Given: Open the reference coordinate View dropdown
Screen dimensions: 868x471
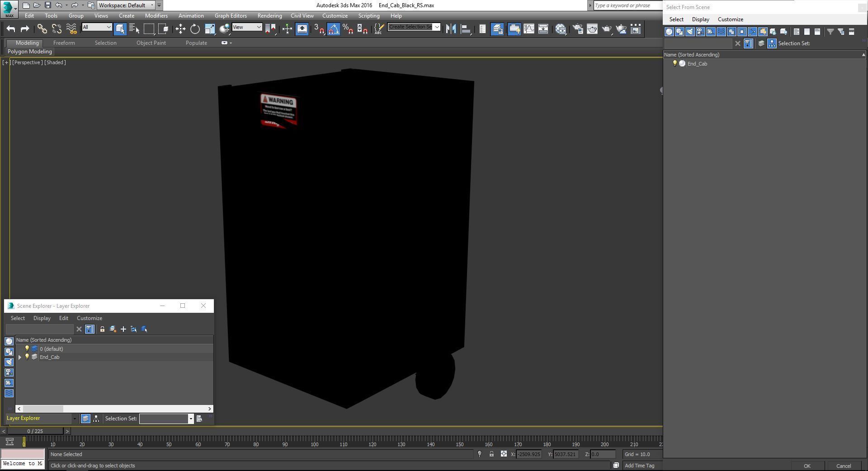Looking at the screenshot, I should tap(247, 27).
